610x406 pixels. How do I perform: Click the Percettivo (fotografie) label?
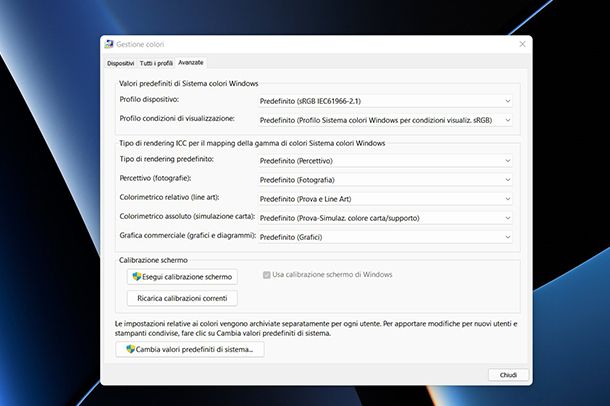pos(155,178)
